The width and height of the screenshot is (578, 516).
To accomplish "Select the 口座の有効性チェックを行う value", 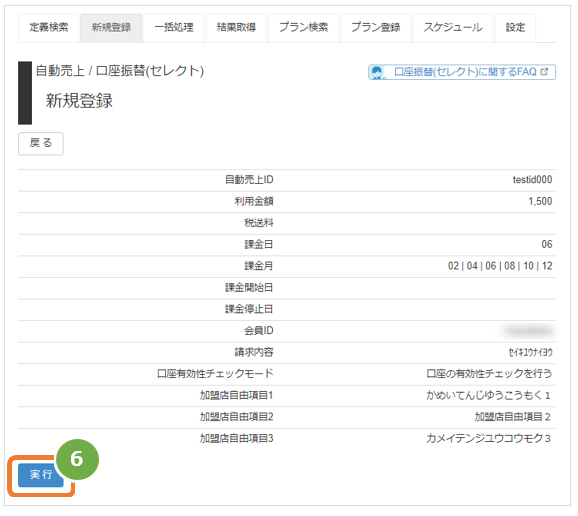I will coord(489,374).
